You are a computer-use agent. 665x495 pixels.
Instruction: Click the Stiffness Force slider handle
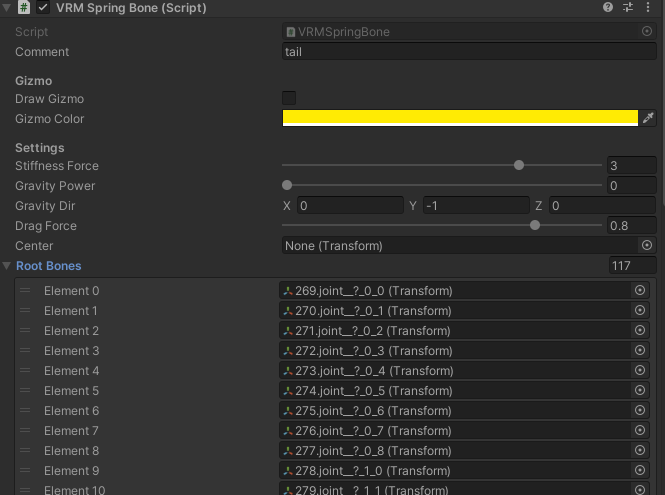[x=519, y=165]
